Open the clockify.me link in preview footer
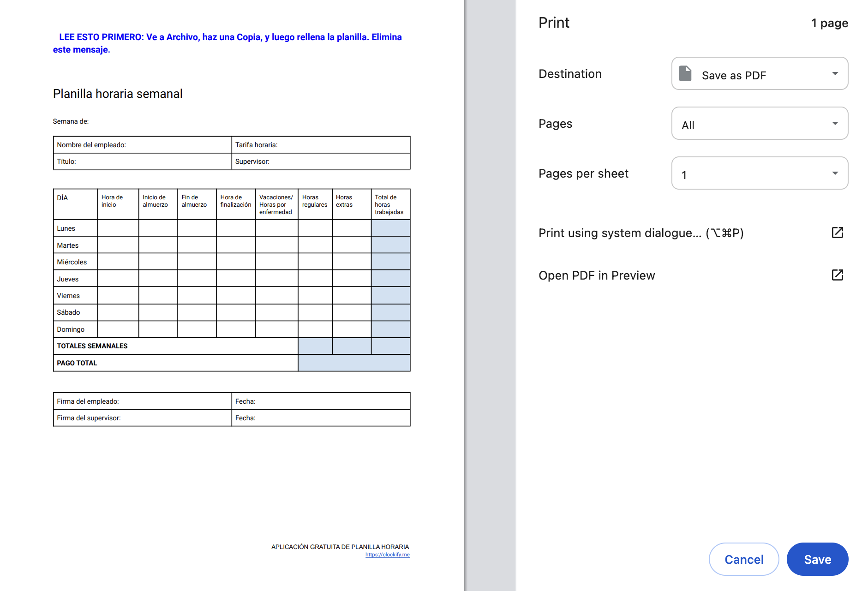 click(x=387, y=555)
